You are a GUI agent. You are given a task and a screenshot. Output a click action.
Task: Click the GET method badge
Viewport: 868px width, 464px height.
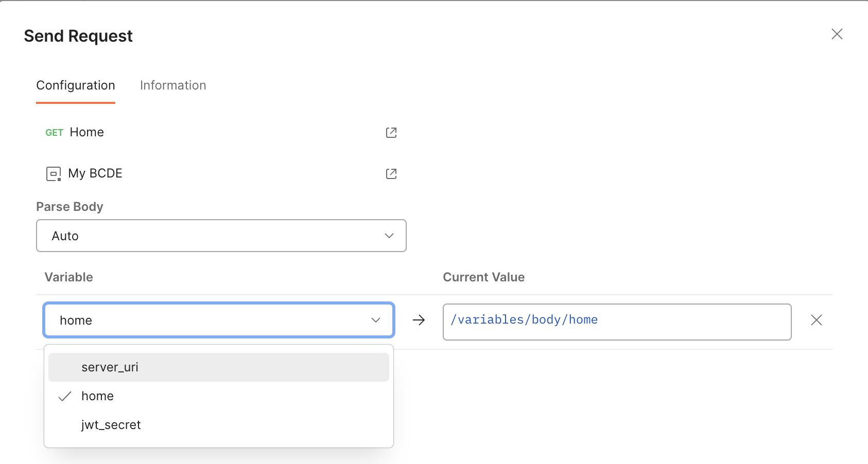point(54,133)
